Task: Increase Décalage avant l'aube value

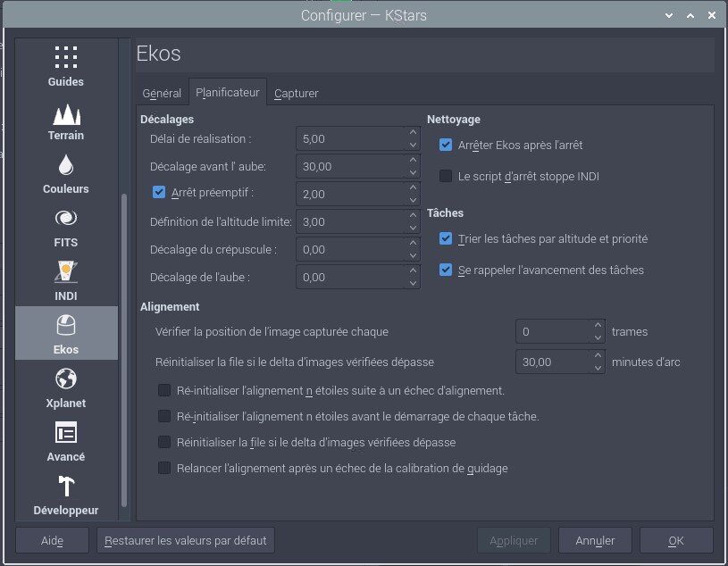Action: pos(413,160)
